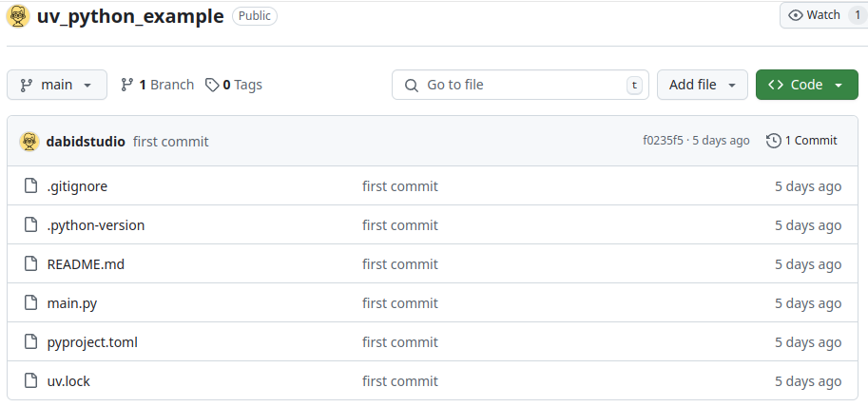This screenshot has height=407, width=868.
Task: Click the Add file caret arrow
Action: [x=732, y=86]
